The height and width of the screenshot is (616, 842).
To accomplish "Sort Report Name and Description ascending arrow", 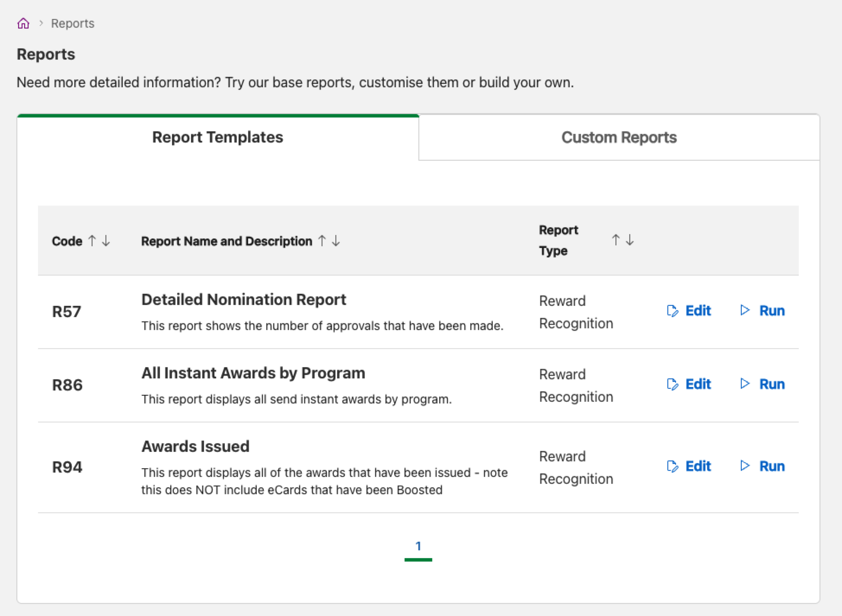I will point(322,241).
